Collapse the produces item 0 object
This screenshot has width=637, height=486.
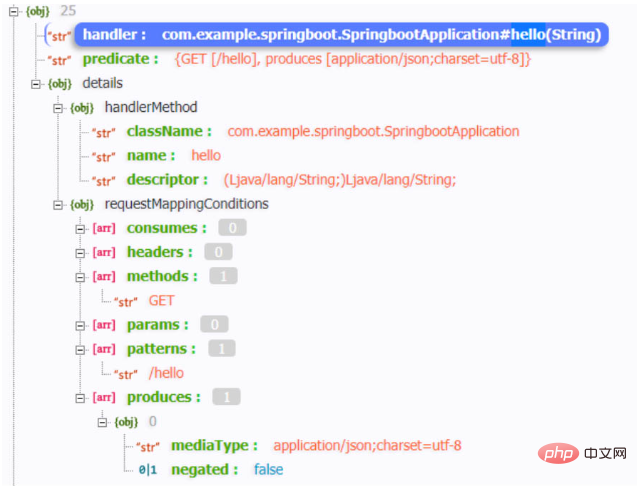[x=102, y=423]
